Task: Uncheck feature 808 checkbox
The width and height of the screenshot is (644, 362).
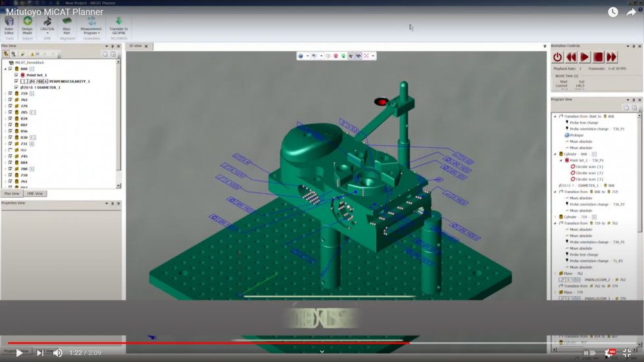Action: 11,69
